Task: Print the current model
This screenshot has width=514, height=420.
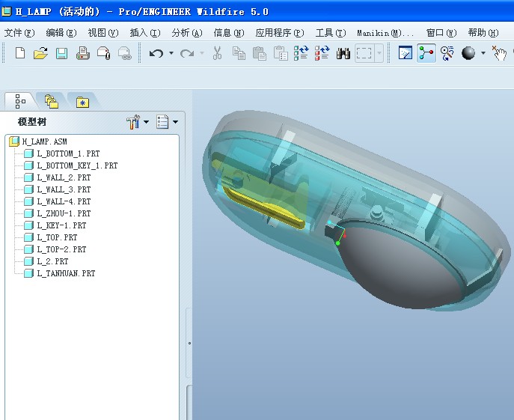Action: point(82,53)
